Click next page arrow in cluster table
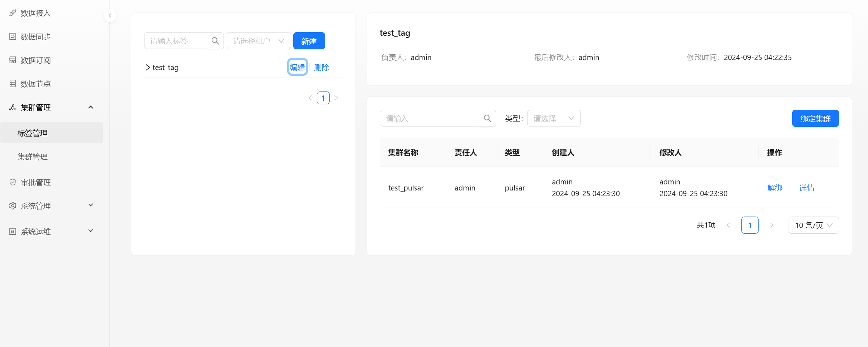The image size is (868, 347). 771,225
